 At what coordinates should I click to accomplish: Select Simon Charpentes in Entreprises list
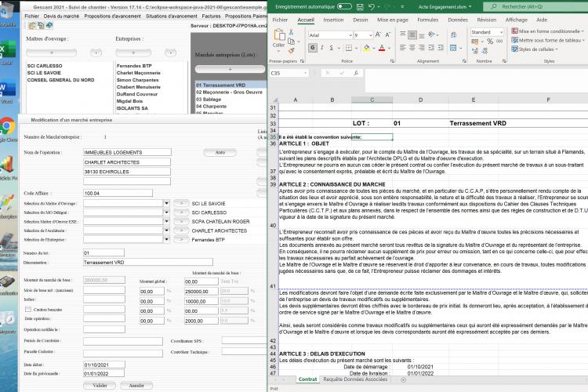(138, 80)
